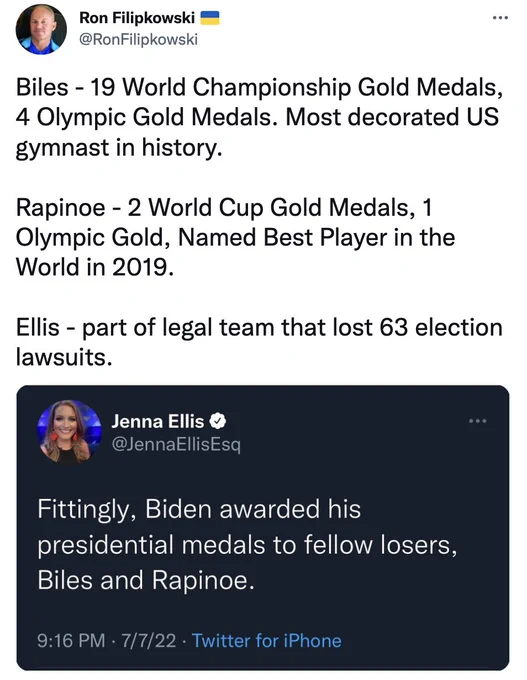
Task: Click the 9:16 PM · 7/7/22 timestamp
Action: [x=107, y=641]
